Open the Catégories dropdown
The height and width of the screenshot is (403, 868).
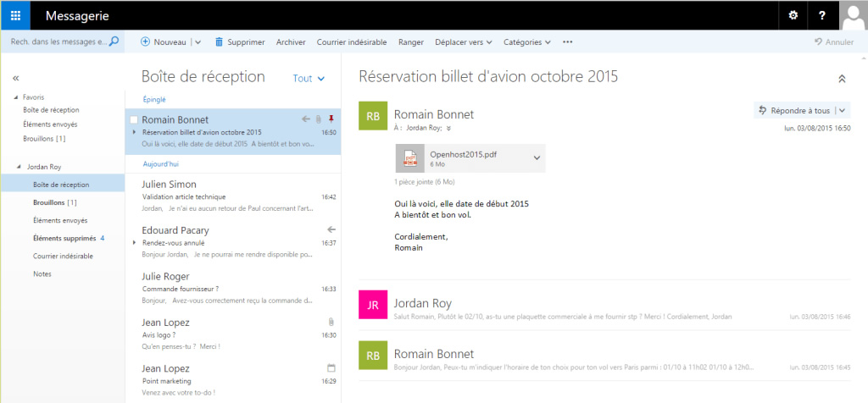coord(527,42)
